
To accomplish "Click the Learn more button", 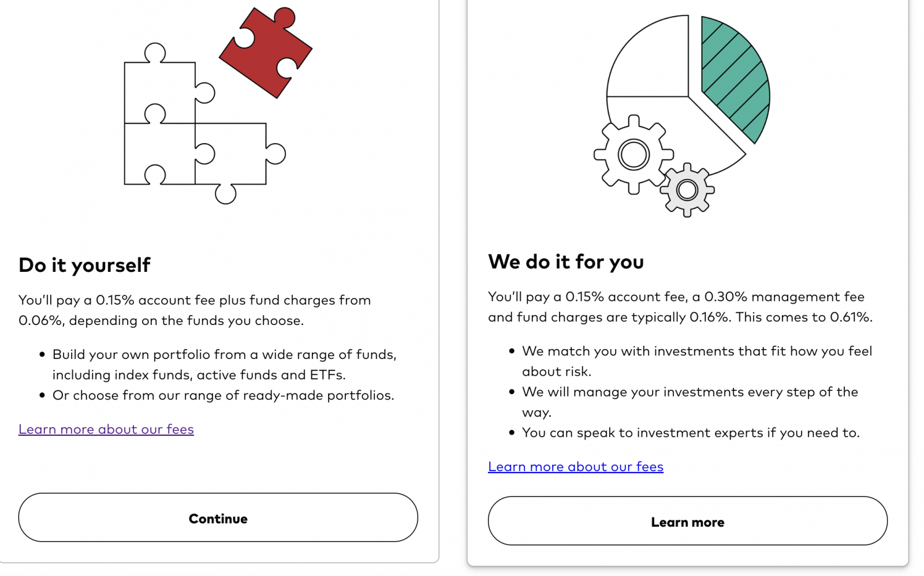I will tap(688, 521).
